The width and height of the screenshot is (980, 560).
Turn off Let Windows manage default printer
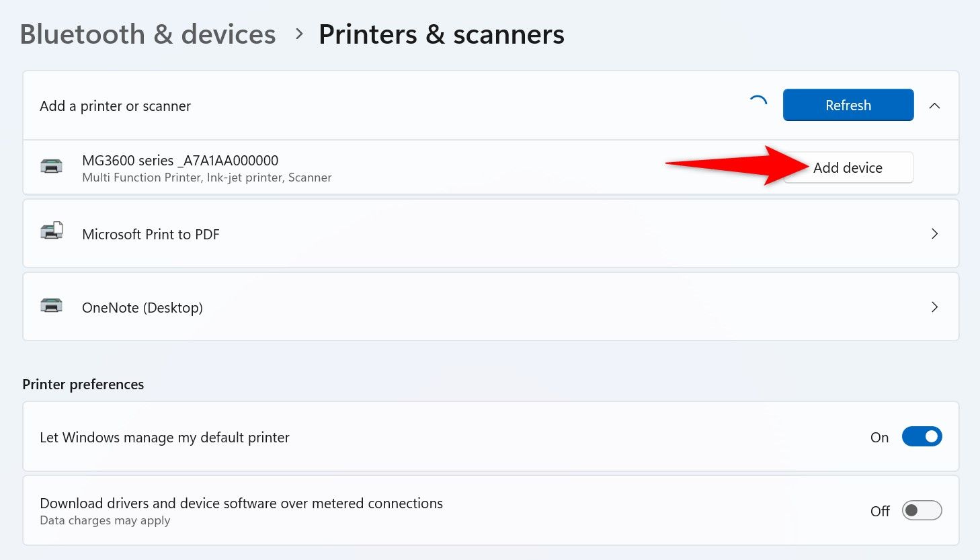922,437
